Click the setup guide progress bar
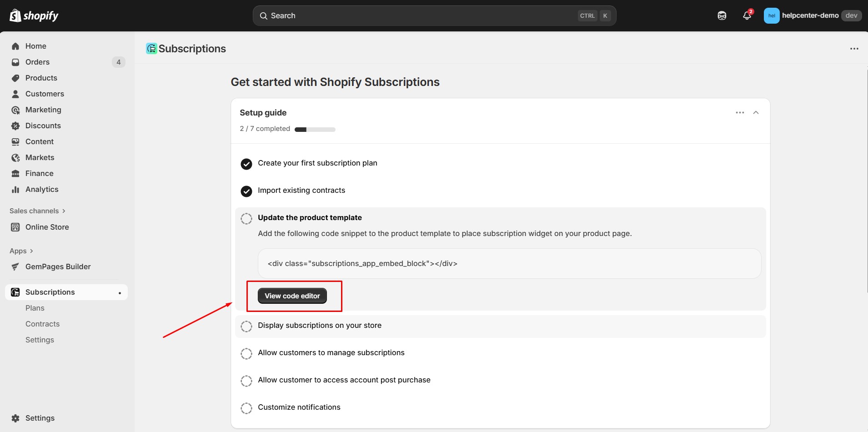 click(x=315, y=129)
